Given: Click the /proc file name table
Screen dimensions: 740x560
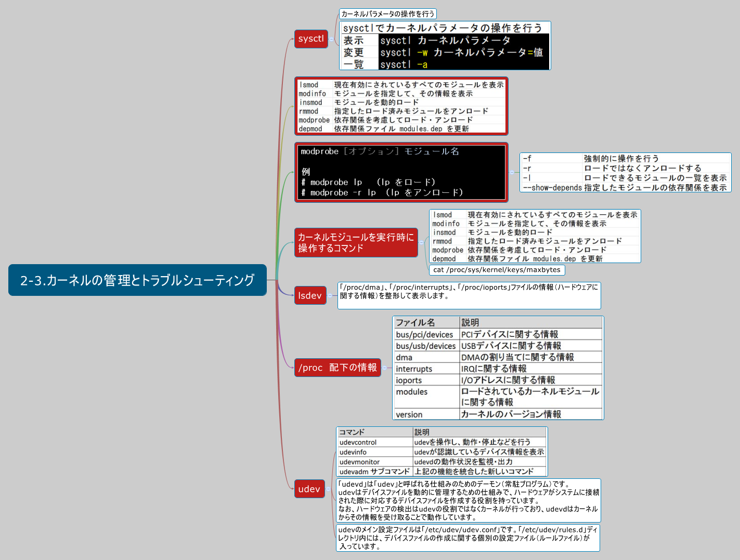Looking at the screenshot, I should click(x=498, y=368).
